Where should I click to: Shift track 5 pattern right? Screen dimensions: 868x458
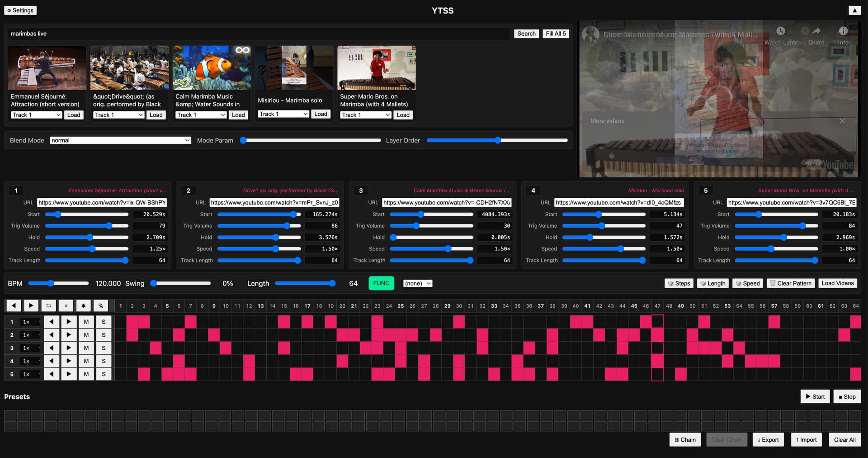(x=69, y=374)
